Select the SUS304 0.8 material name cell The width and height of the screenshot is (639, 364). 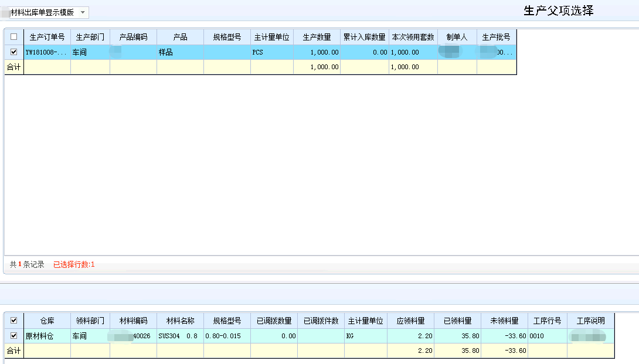[180, 336]
